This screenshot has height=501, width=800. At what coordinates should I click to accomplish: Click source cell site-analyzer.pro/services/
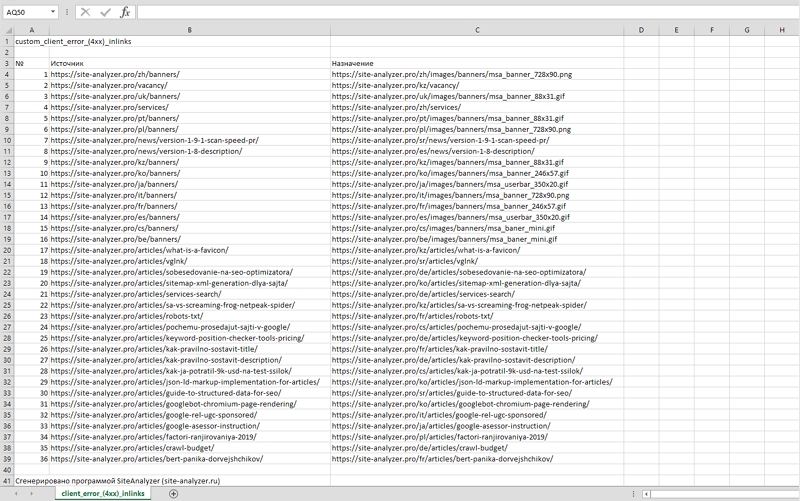pos(189,107)
